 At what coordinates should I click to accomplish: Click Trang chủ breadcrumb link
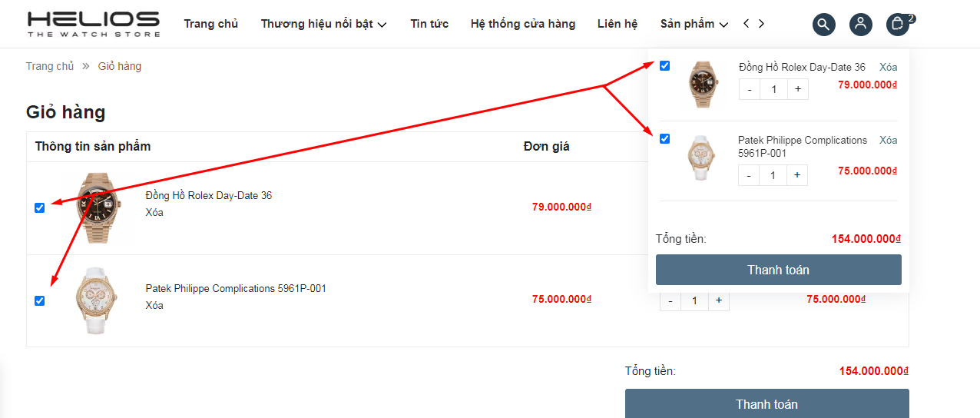point(50,66)
